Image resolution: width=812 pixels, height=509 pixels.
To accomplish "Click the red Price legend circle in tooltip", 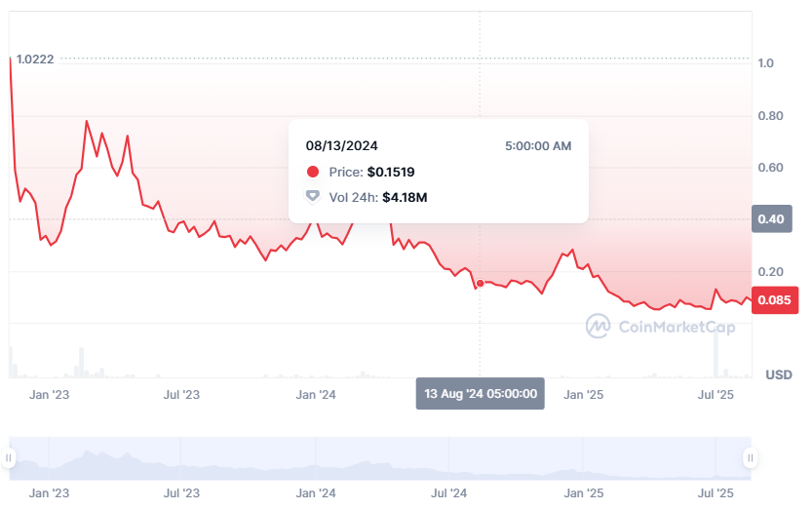I will 313,172.
